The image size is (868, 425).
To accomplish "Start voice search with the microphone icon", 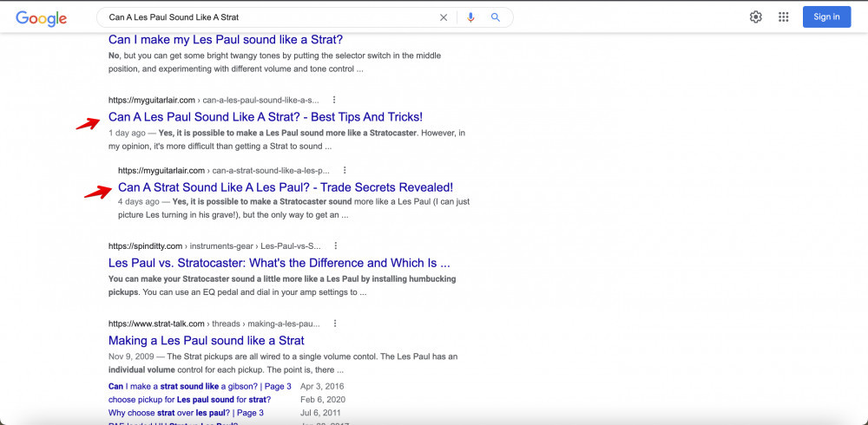I will click(x=470, y=17).
